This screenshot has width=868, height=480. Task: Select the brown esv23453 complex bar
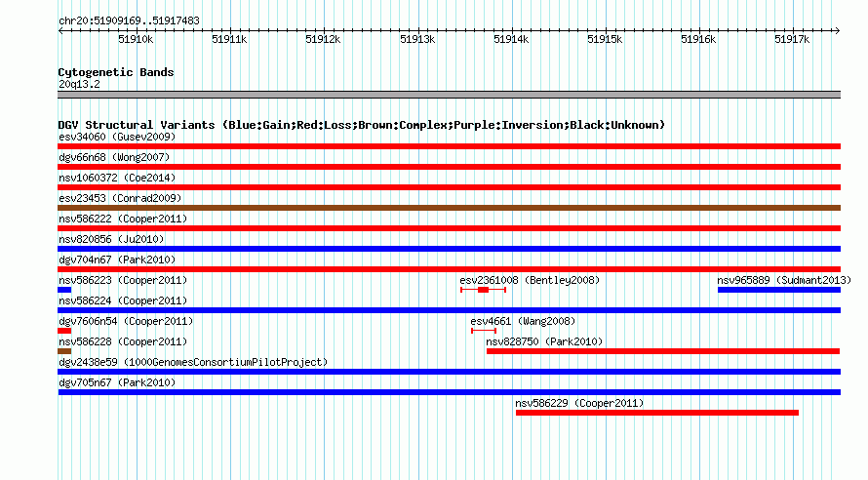point(449,208)
